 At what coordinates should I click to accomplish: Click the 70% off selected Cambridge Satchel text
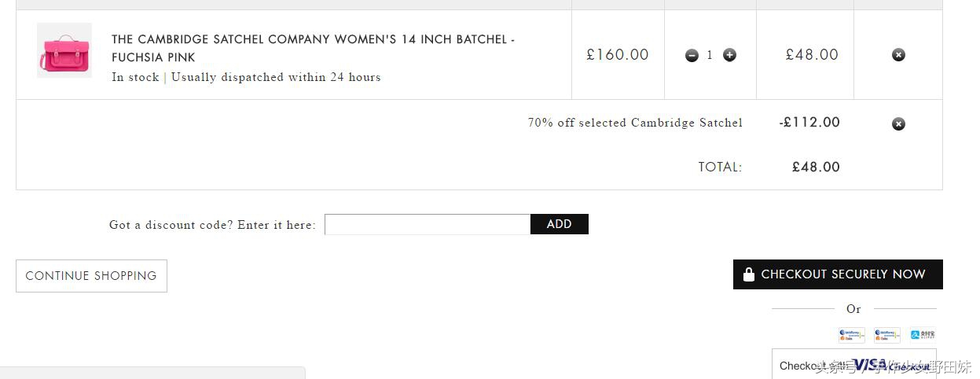click(635, 123)
